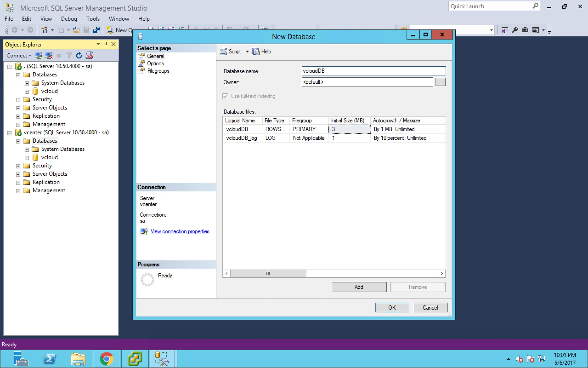The height and width of the screenshot is (368, 588).
Task: Open Help in New Database dialog
Action: click(x=262, y=51)
